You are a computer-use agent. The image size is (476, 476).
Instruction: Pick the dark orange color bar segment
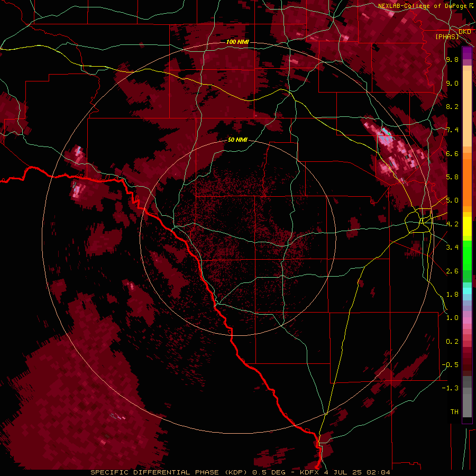coord(467,182)
